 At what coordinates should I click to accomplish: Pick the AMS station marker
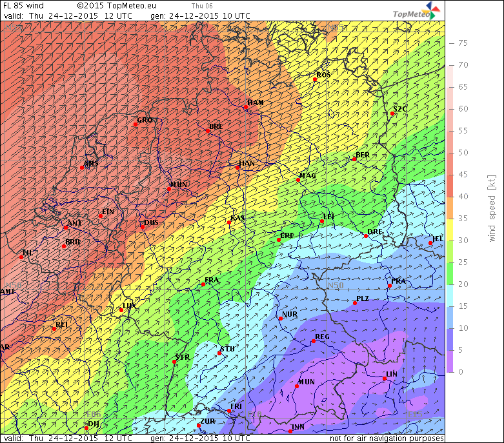[83, 168]
